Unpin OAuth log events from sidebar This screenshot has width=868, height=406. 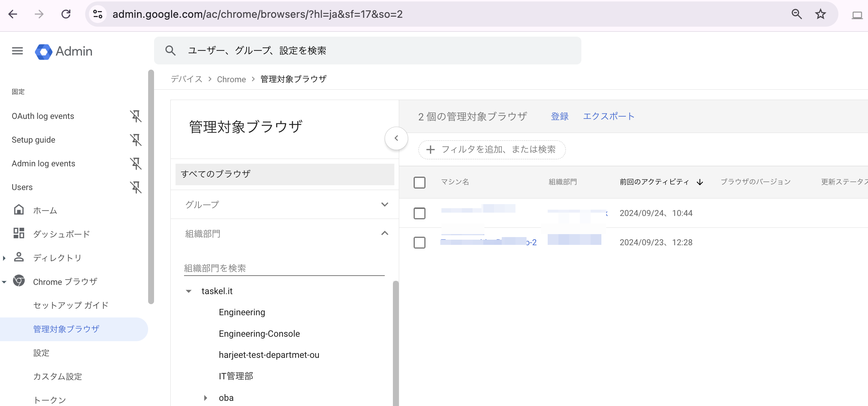pyautogui.click(x=136, y=116)
